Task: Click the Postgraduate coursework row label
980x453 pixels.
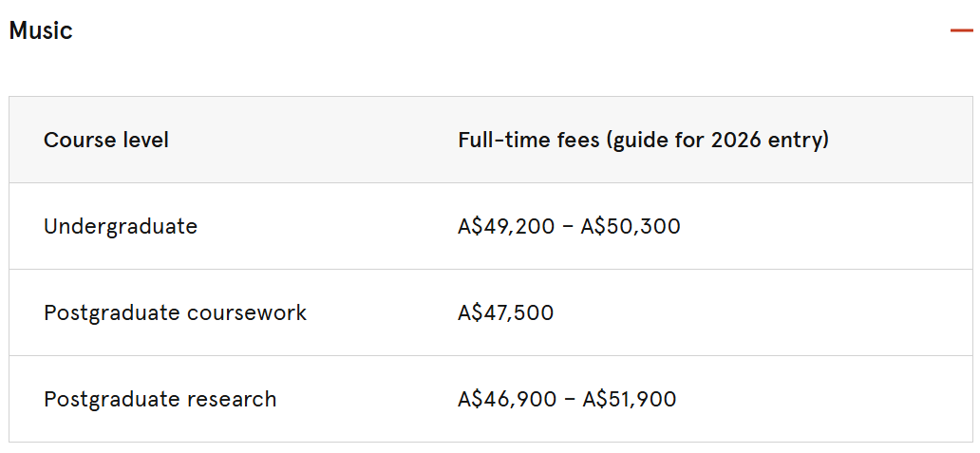Action: (175, 312)
